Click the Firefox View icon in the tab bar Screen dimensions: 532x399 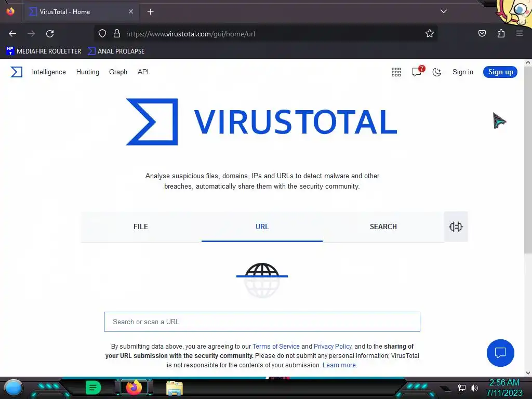[x=10, y=11]
